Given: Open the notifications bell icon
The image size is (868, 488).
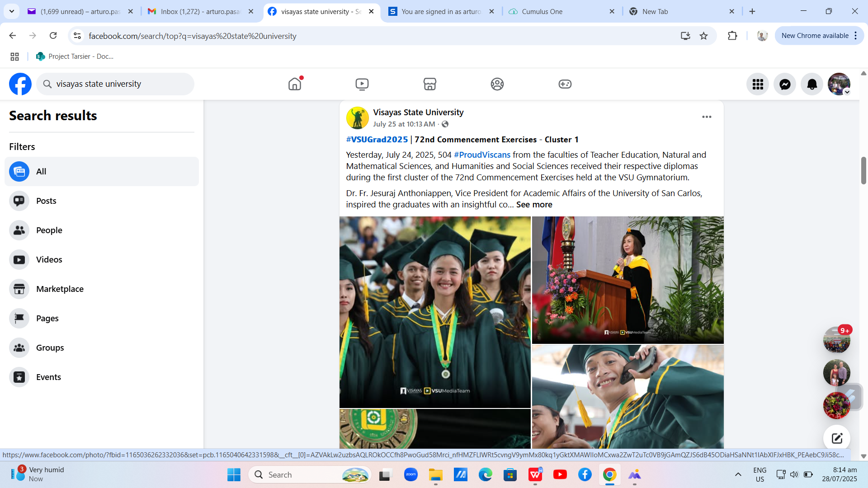Looking at the screenshot, I should click(812, 84).
